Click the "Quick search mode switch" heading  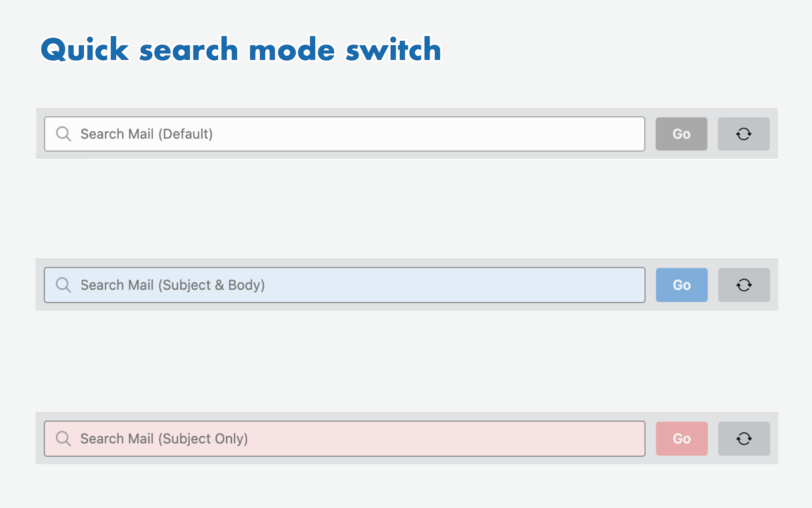click(x=241, y=50)
